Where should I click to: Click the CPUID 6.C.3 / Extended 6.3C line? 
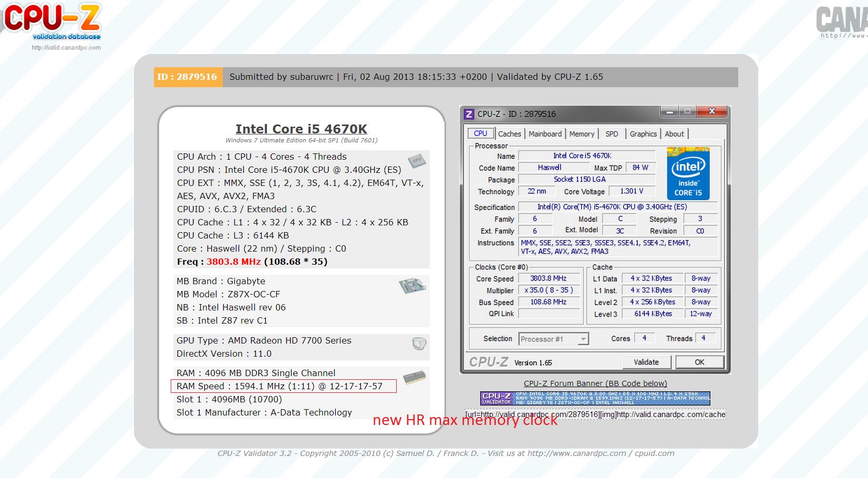246,209
